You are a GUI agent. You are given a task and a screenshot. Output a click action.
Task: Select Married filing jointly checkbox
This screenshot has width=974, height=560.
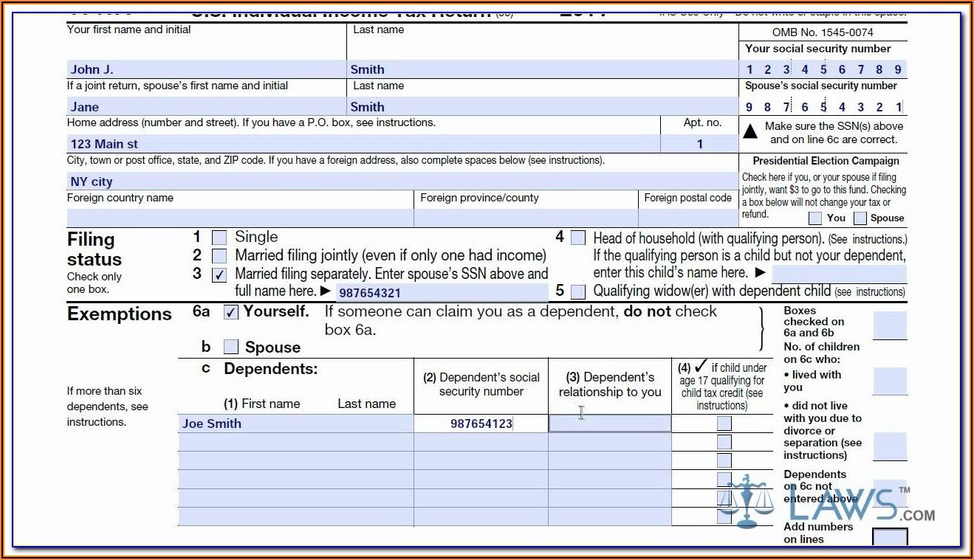219,256
